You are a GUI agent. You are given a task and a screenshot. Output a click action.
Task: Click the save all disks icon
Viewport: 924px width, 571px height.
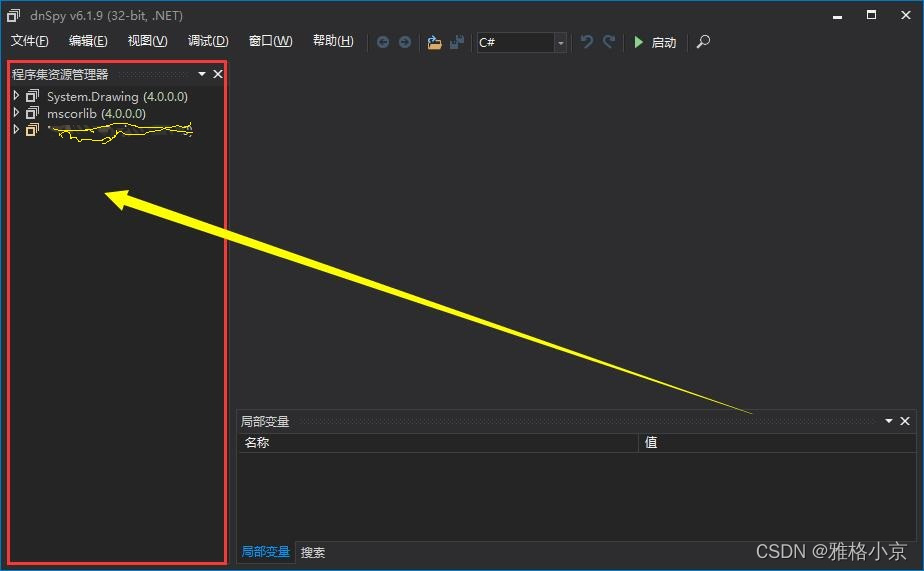coord(457,42)
